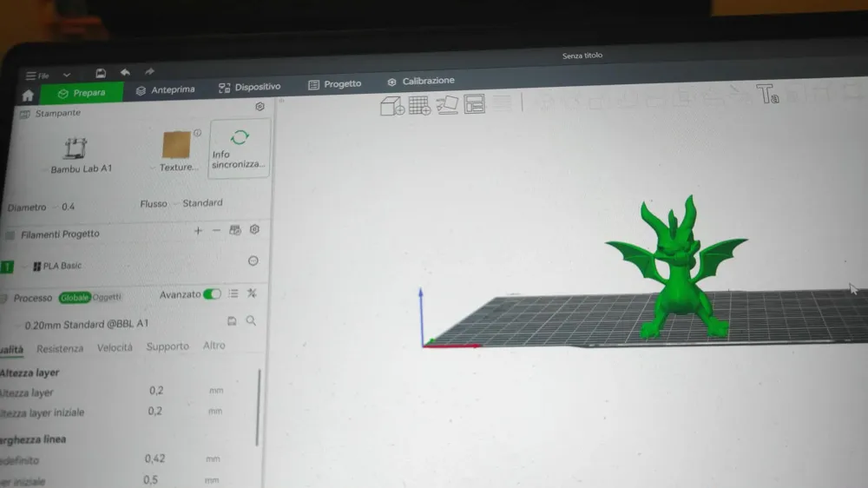Viewport: 868px width, 488px height.
Task: Open PLA Basic more options icon
Action: [x=253, y=260]
